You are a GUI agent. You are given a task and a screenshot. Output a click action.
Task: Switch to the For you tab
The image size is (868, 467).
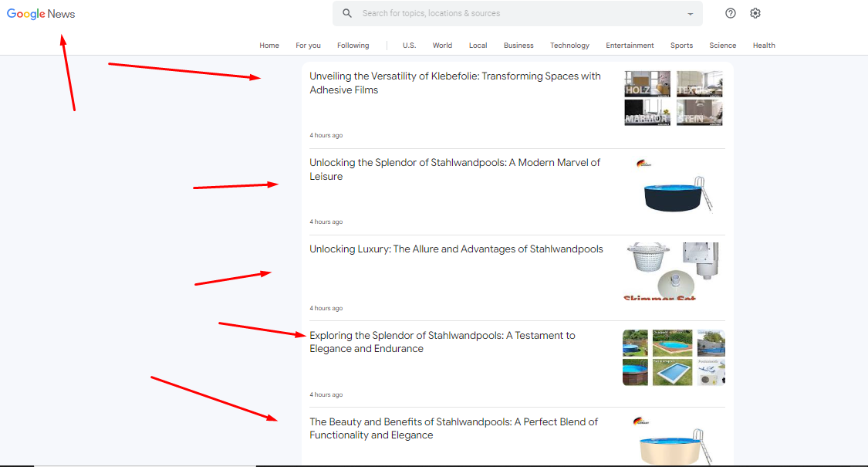tap(308, 46)
